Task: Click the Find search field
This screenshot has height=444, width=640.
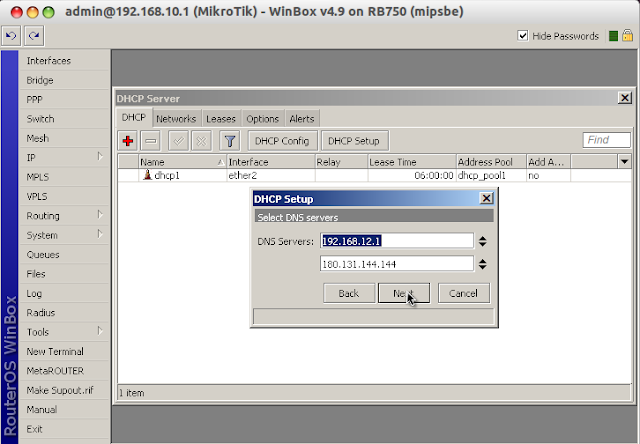Action: tap(606, 140)
